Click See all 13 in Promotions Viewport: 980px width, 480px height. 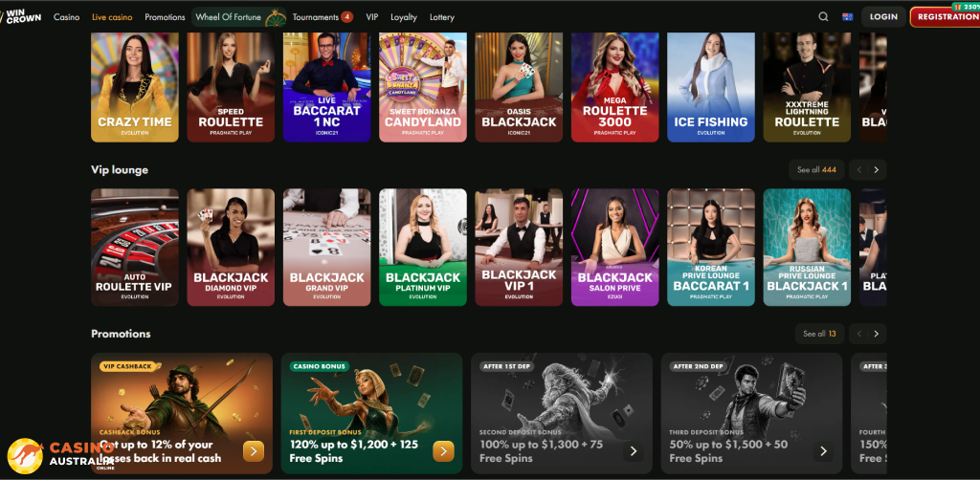[x=819, y=334]
